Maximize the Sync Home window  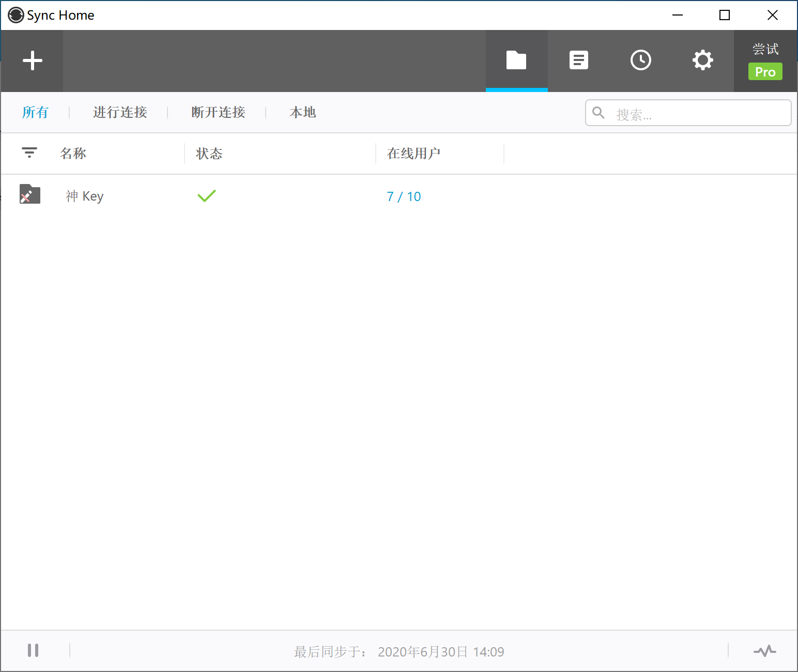[725, 15]
